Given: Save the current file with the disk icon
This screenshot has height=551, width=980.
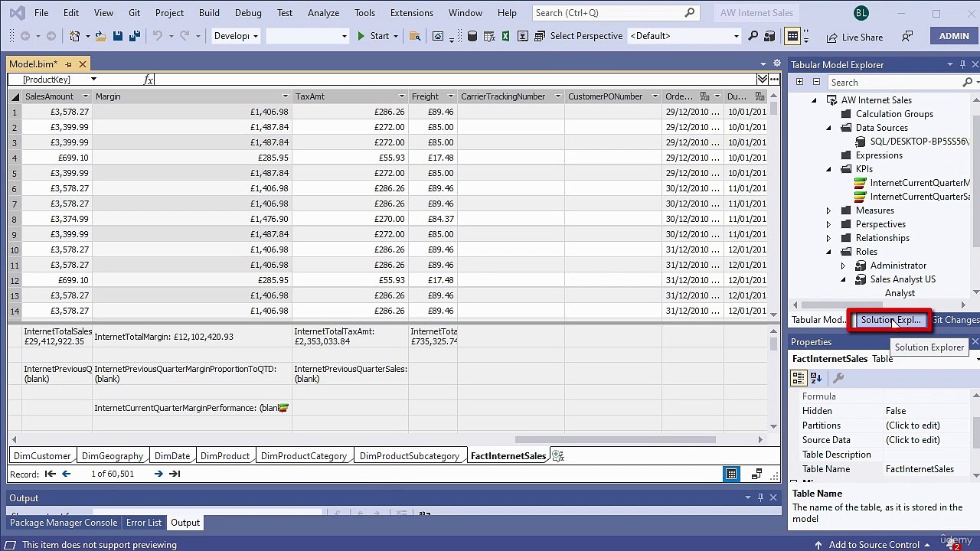Looking at the screenshot, I should tap(117, 36).
